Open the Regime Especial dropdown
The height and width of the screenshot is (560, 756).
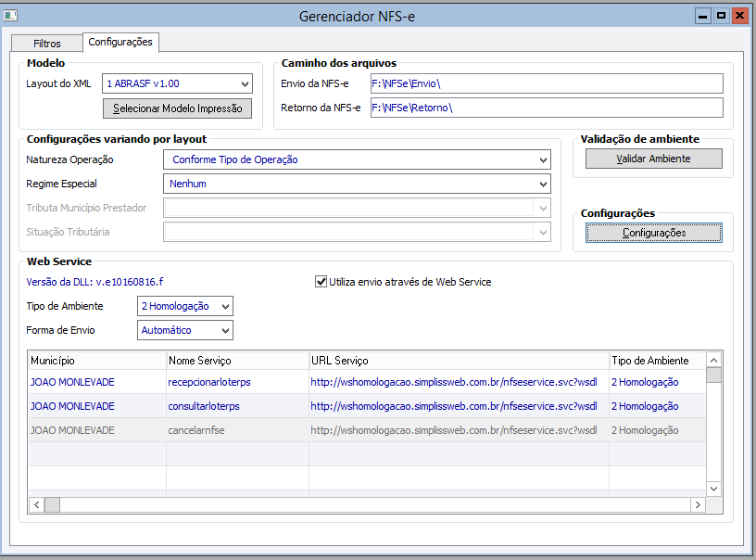[x=543, y=184]
